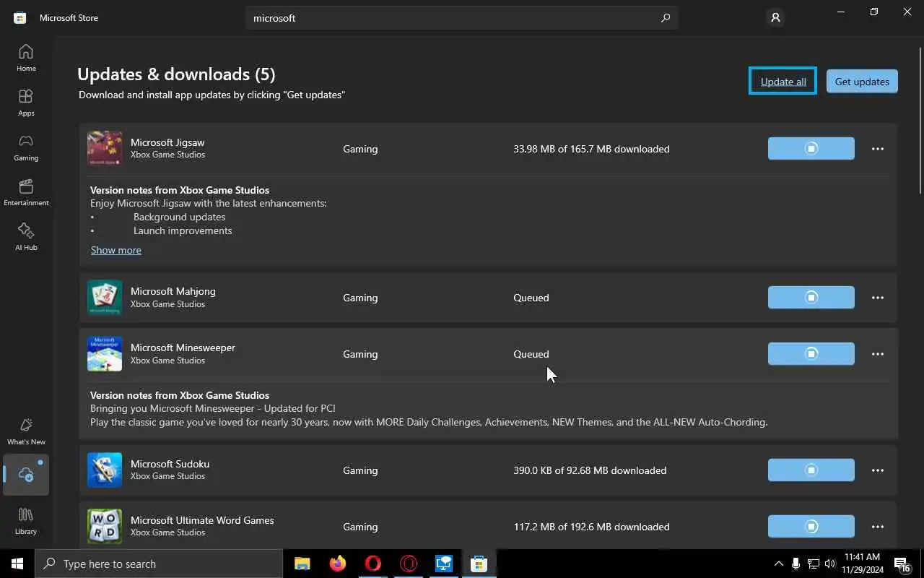Click '390.0 KB of 92.68 MB downloaded' text

coord(590,470)
